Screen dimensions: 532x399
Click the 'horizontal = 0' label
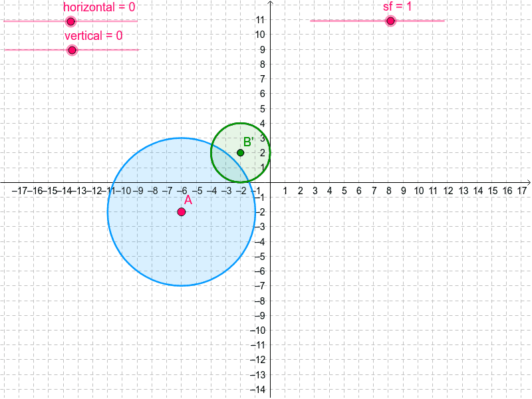pyautogui.click(x=99, y=7)
